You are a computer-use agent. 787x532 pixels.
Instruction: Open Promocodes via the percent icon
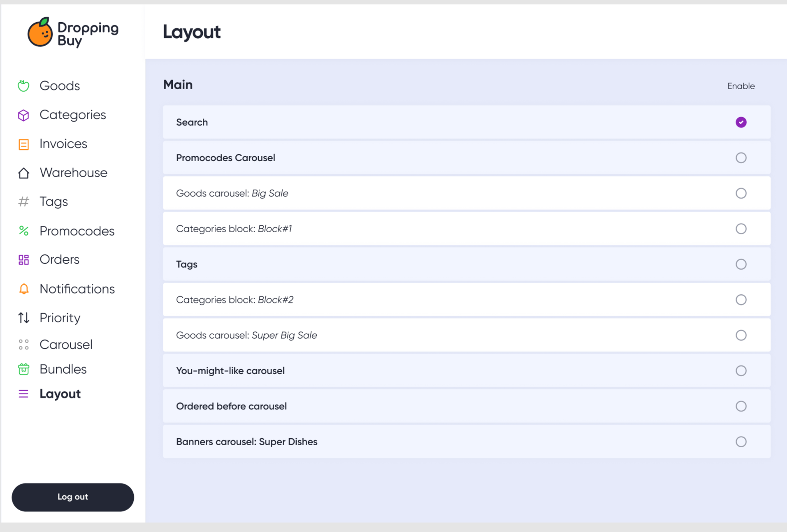[x=23, y=231]
